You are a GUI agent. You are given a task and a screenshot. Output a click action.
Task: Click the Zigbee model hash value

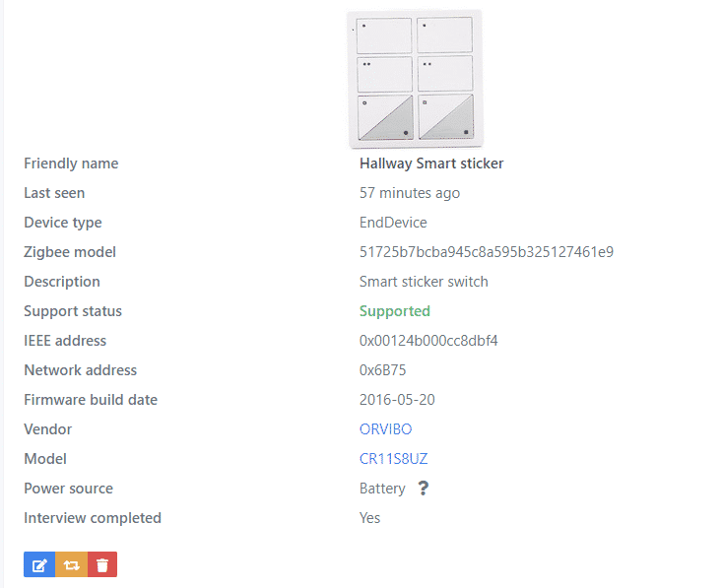click(x=487, y=252)
